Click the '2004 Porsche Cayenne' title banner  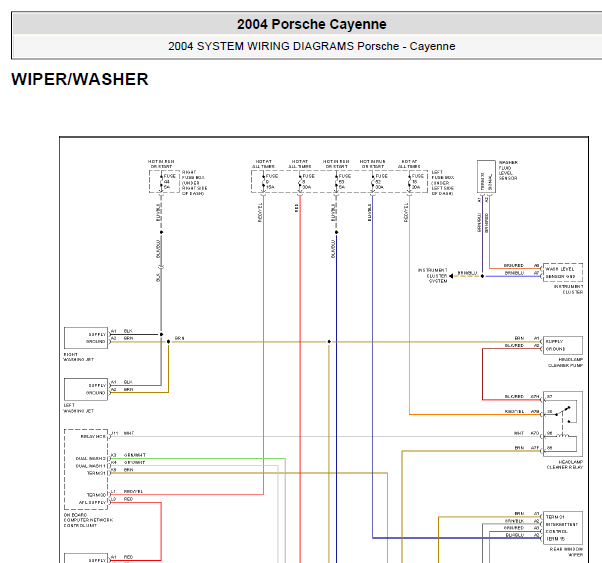(311, 24)
